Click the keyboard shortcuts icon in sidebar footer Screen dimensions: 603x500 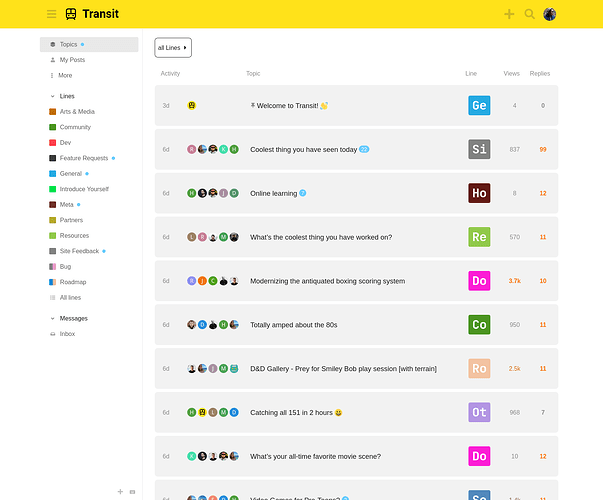coord(132,492)
